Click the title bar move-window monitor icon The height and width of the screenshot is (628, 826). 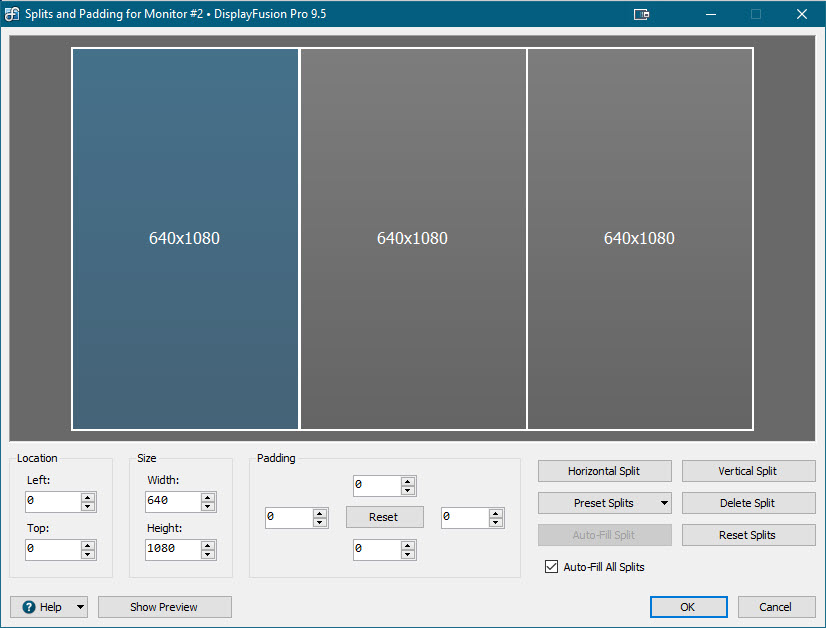[x=641, y=14]
